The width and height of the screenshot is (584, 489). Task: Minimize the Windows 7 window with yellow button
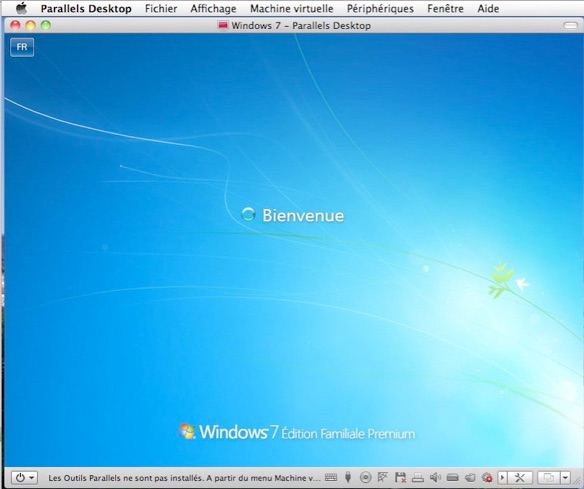point(31,25)
